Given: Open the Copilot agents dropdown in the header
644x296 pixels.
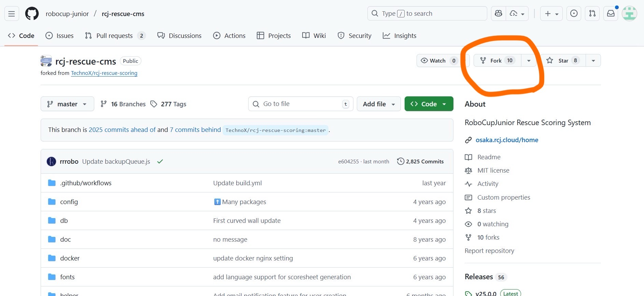Looking at the screenshot, I should point(517,14).
